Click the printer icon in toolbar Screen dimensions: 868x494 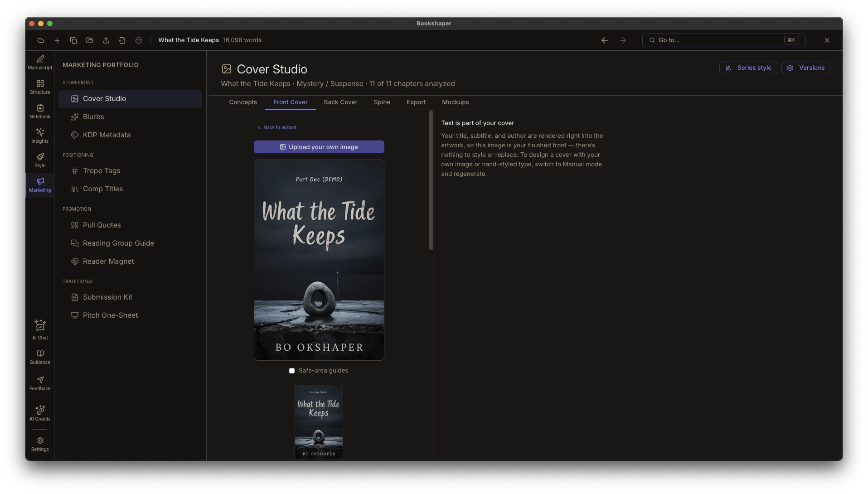pyautogui.click(x=139, y=40)
